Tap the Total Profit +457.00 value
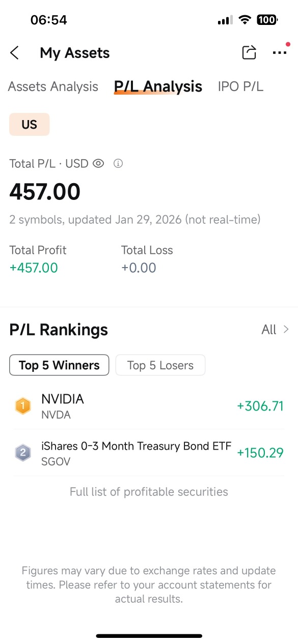The image size is (298, 644). 34,268
